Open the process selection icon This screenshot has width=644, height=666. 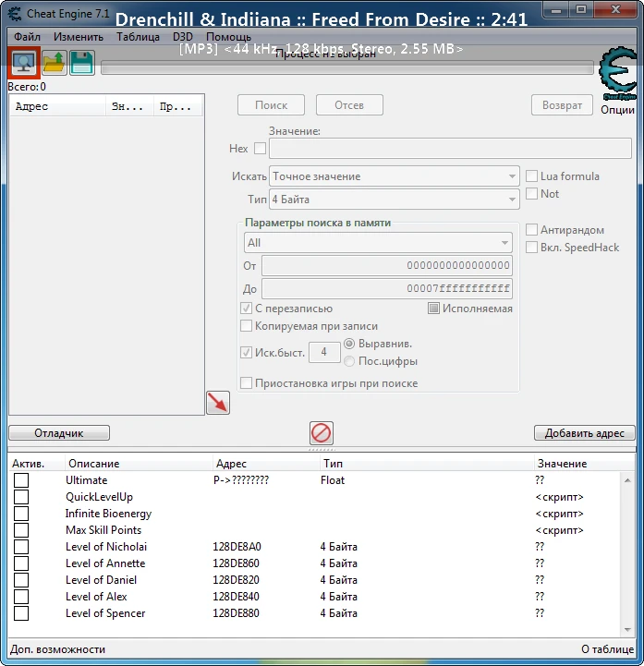click(x=24, y=63)
